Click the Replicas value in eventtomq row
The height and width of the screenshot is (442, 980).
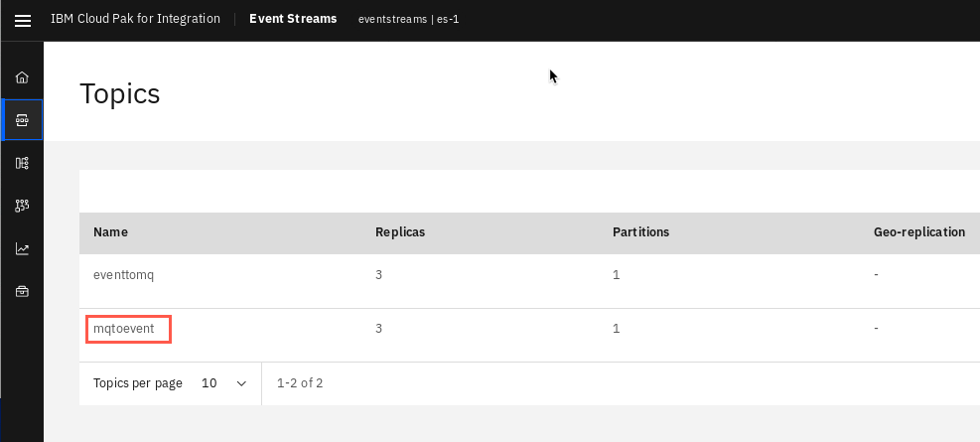pos(378,274)
